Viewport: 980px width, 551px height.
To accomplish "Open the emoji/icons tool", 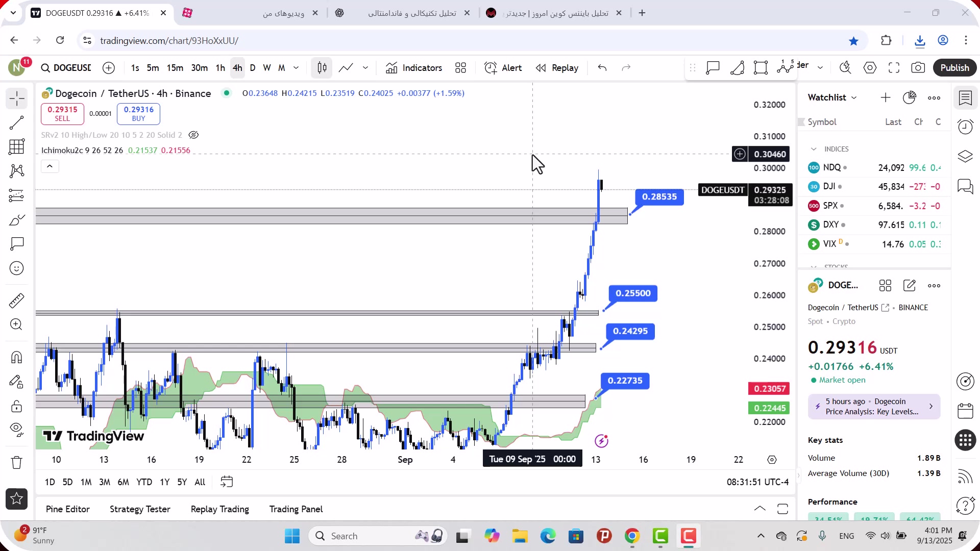I will 17,268.
